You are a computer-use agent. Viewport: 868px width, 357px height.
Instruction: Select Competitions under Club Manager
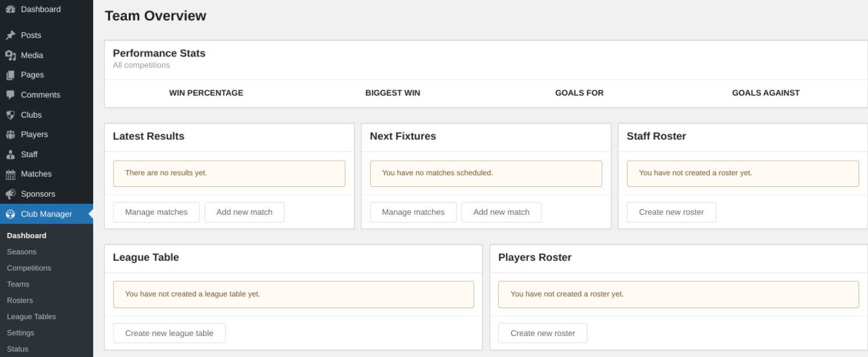(x=28, y=268)
